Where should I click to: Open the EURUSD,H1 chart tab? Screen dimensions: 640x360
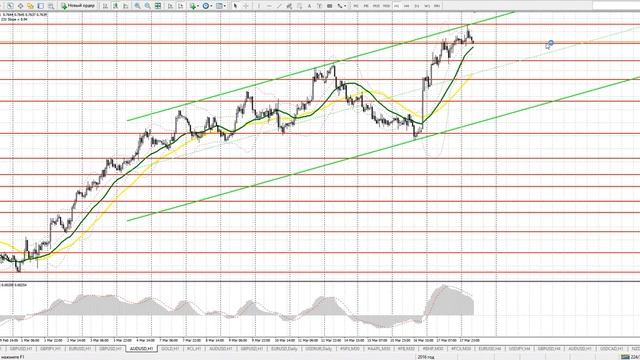tap(80, 349)
